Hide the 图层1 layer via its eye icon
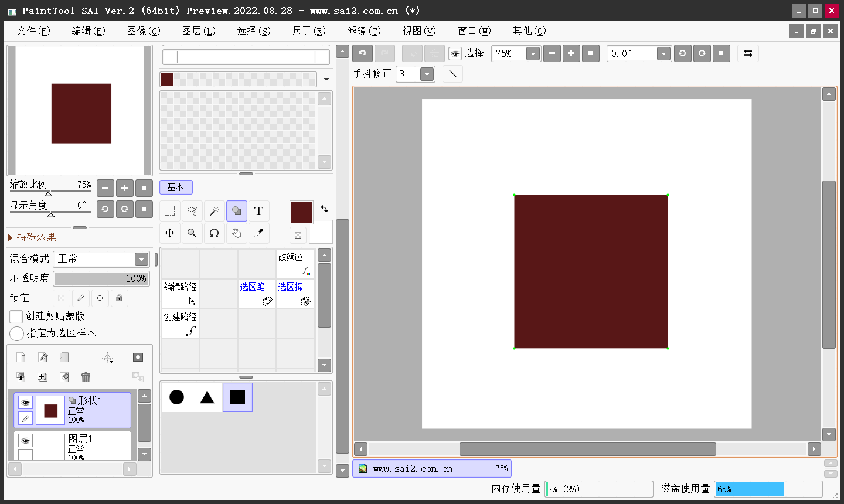Viewport: 844px width, 504px height. pyautogui.click(x=25, y=441)
